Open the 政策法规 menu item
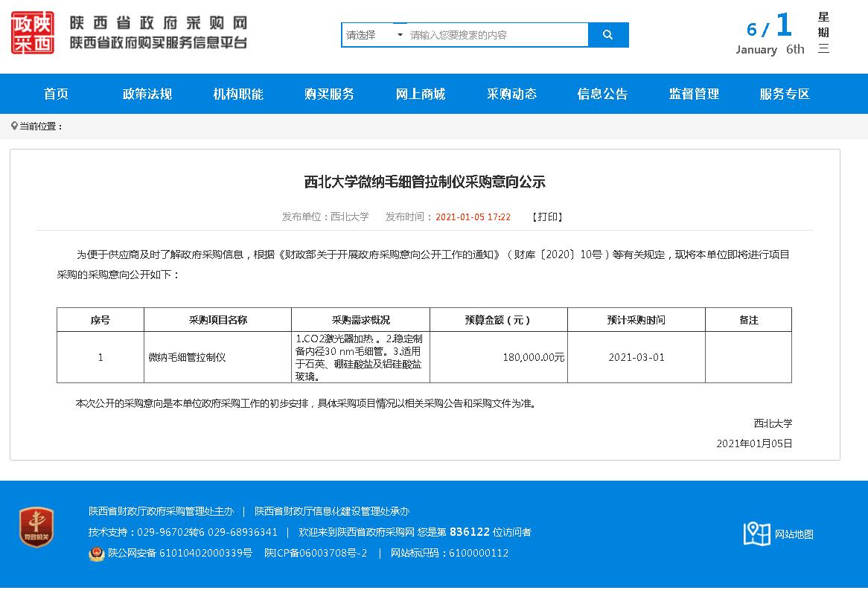The image size is (868, 596). coord(147,94)
